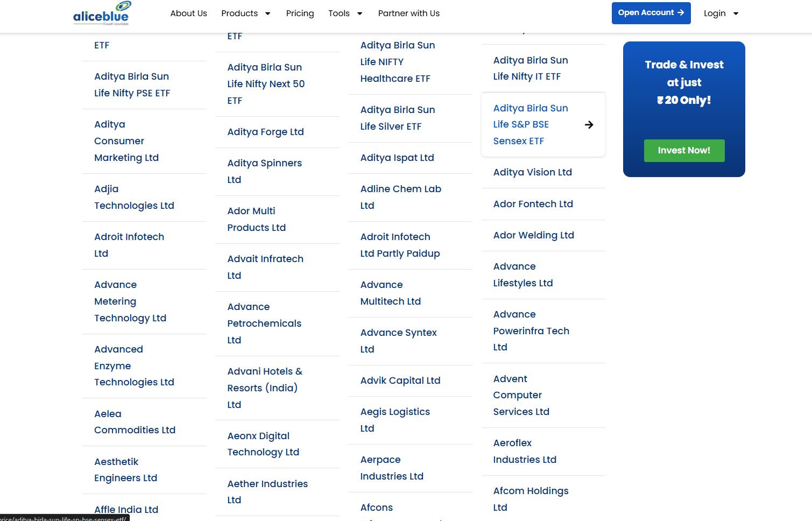Select Ador Fontech Ltd link
Viewport: 812px width, 521px height.
tap(533, 204)
